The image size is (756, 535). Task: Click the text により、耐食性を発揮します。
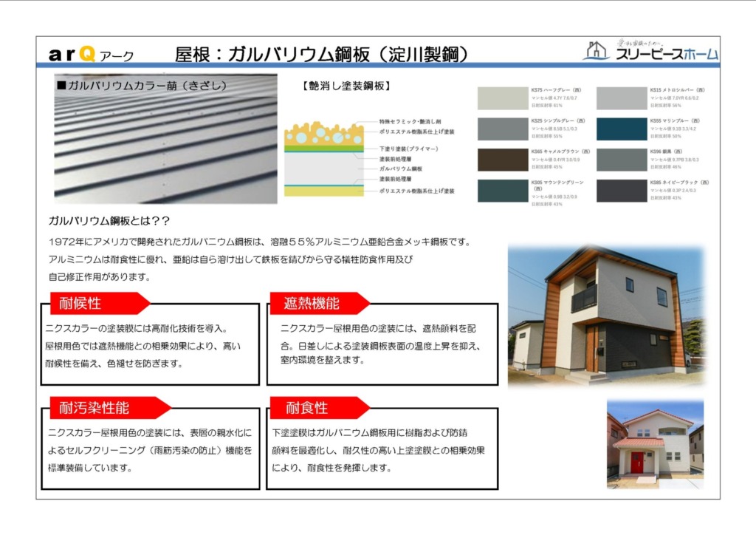pos(331,468)
